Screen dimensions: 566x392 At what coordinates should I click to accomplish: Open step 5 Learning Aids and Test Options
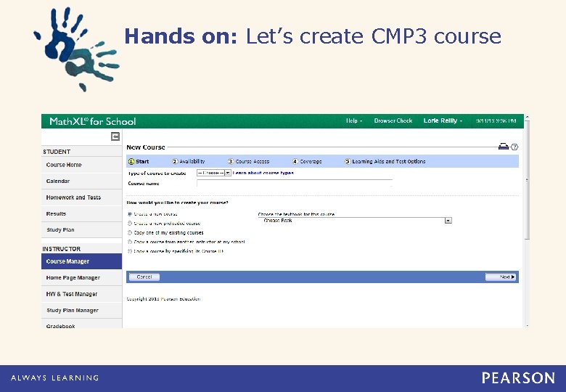pyautogui.click(x=385, y=161)
